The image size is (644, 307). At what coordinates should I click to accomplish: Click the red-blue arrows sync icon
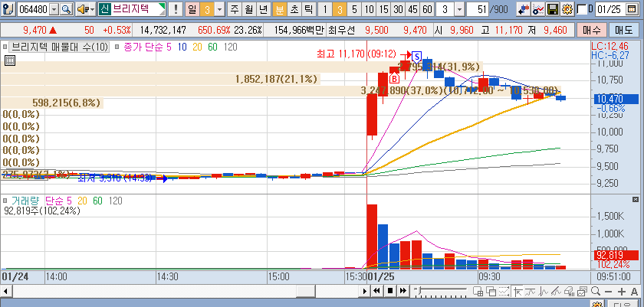[523, 9]
